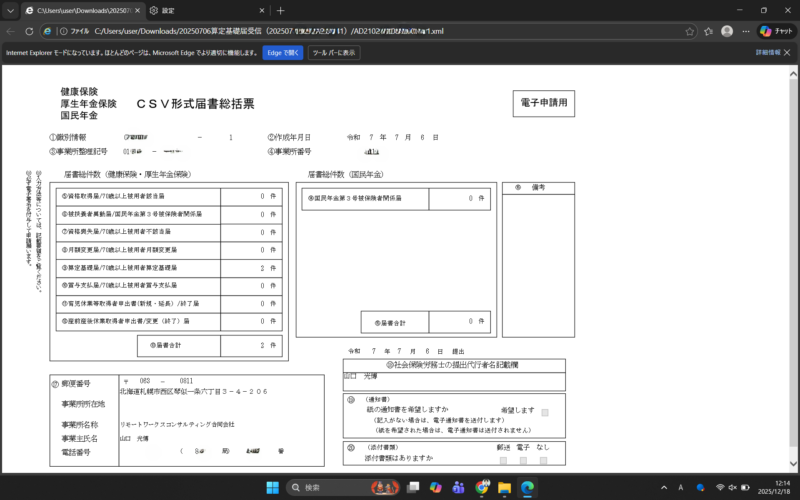The width and height of the screenshot is (800, 500).
Task: Click the 郵便番号 label
Action: tap(76, 384)
